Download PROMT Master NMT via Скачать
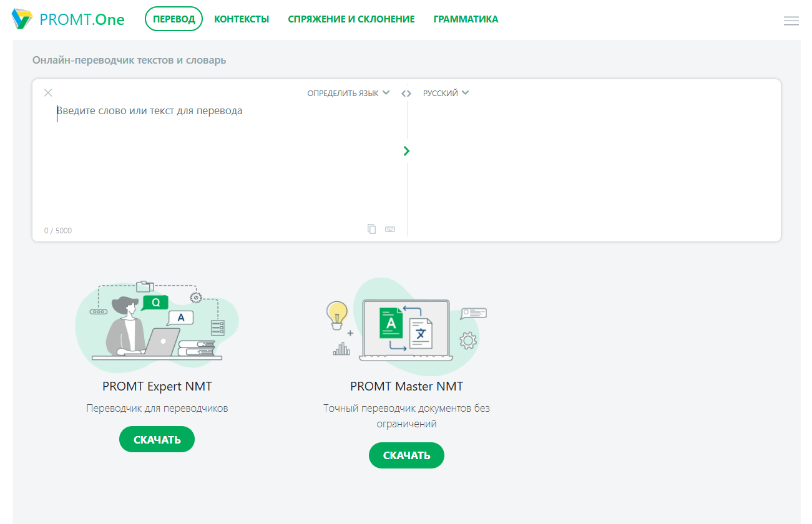Image resolution: width=812 pixels, height=524 pixels. 406,455
